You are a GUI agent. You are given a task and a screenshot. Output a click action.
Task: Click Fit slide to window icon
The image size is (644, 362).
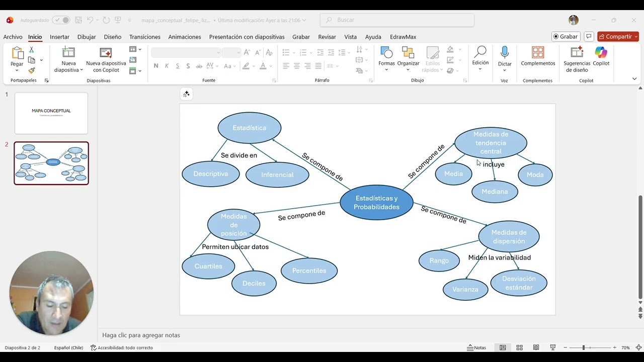(638, 347)
